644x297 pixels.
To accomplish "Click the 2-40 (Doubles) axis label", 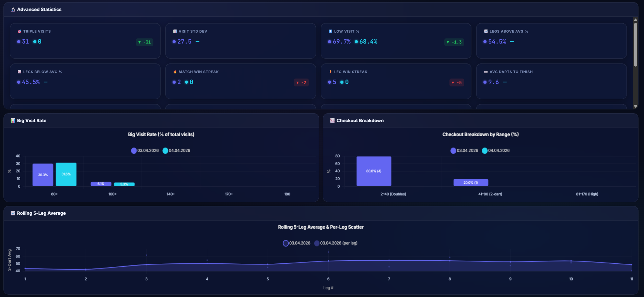I will (393, 194).
